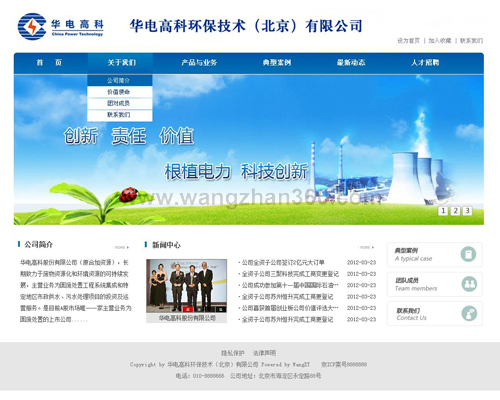
Task: Open more link next to 新闻中心
Action: click(x=367, y=247)
